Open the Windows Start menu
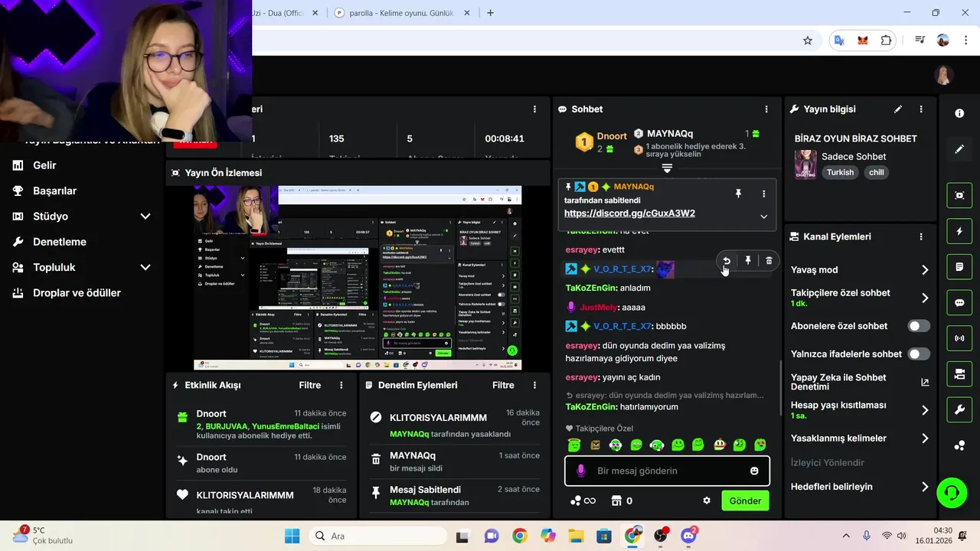The width and height of the screenshot is (980, 551). tap(292, 536)
